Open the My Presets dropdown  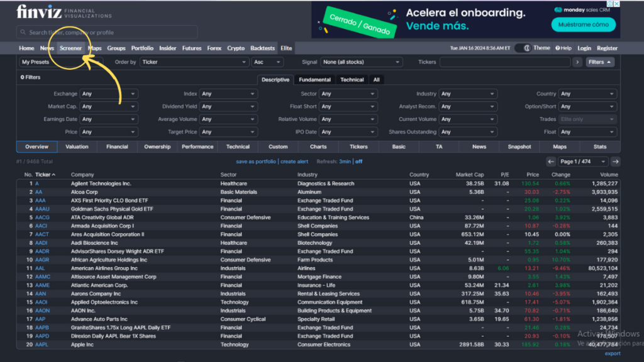pyautogui.click(x=61, y=62)
